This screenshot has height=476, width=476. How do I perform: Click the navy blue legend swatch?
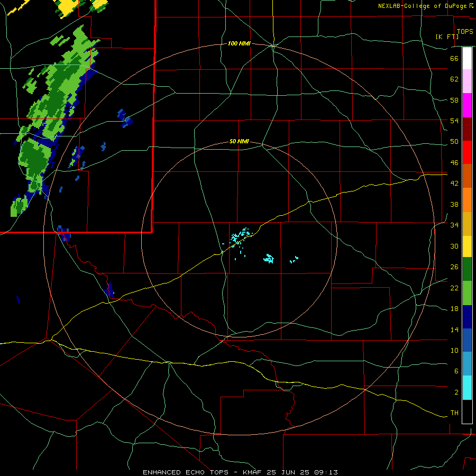tap(467, 317)
